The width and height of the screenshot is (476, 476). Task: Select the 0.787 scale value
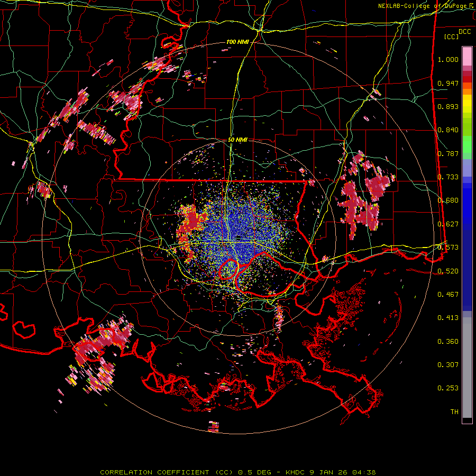pos(448,153)
